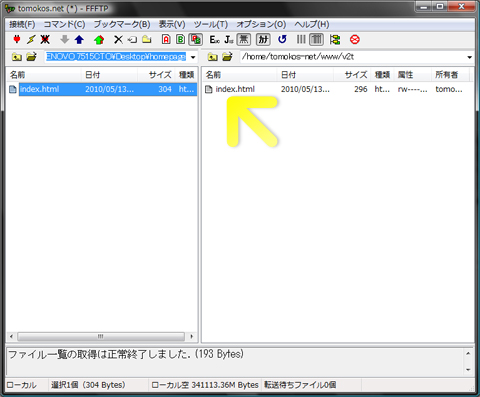This screenshot has height=397, width=480.
Task: Sort remote files by 日付 column
Action: point(305,75)
